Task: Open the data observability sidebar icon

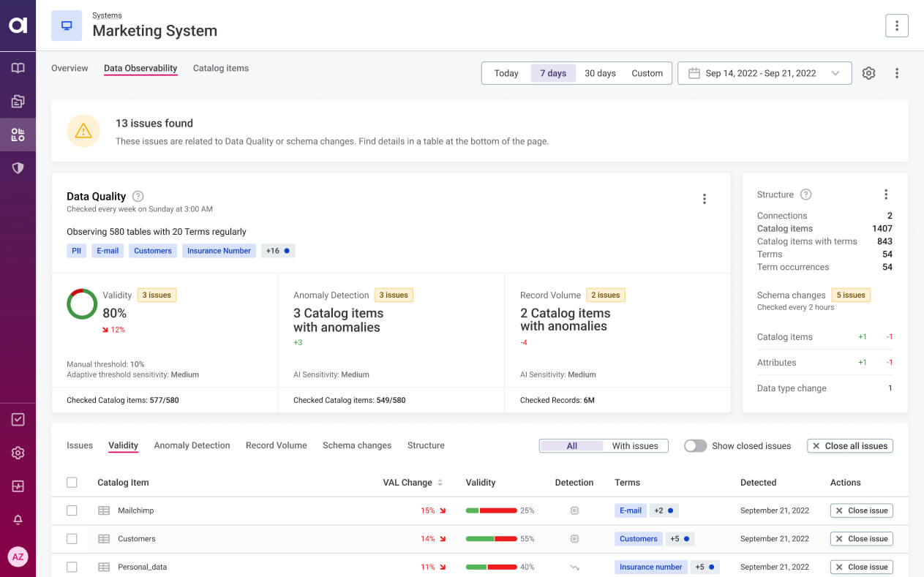Action: (18, 135)
